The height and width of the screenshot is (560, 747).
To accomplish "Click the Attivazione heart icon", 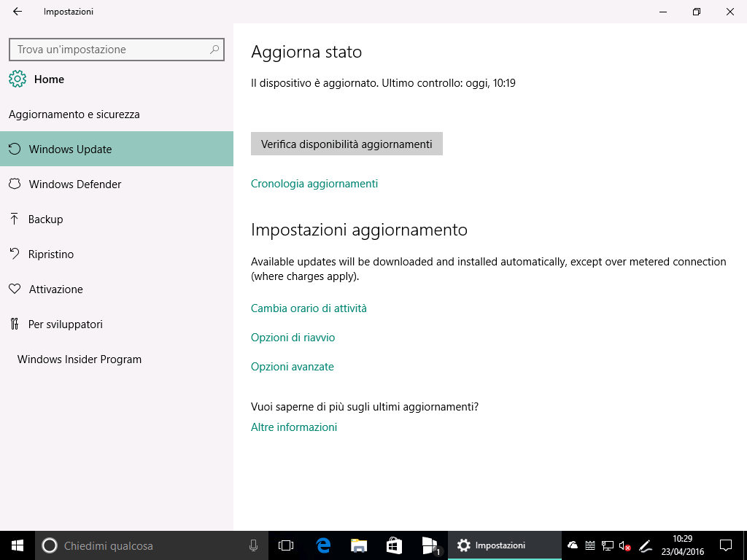I will coord(15,289).
